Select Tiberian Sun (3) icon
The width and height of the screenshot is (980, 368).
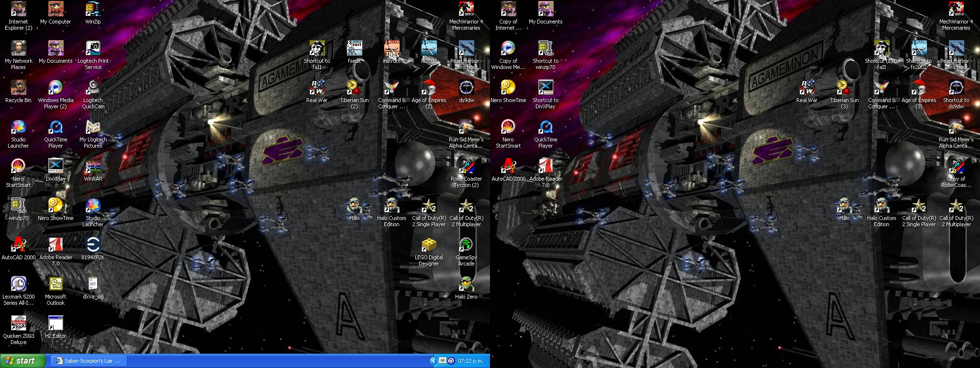point(844,95)
